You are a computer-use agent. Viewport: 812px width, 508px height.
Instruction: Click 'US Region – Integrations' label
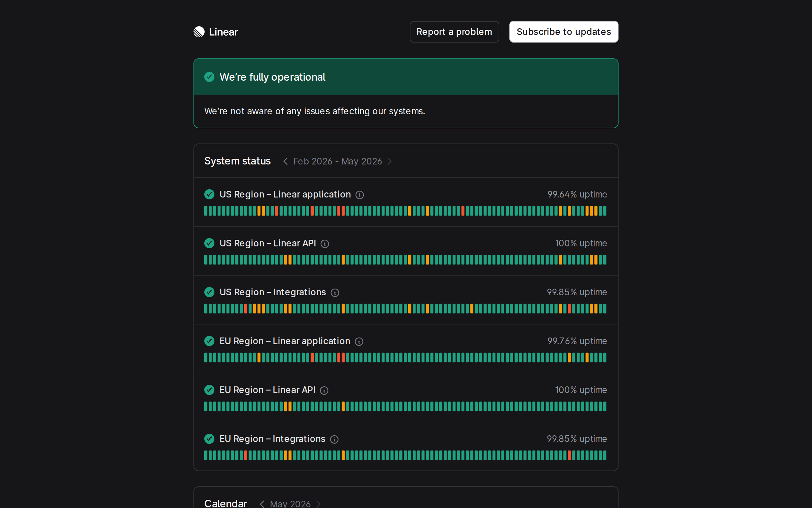click(272, 292)
